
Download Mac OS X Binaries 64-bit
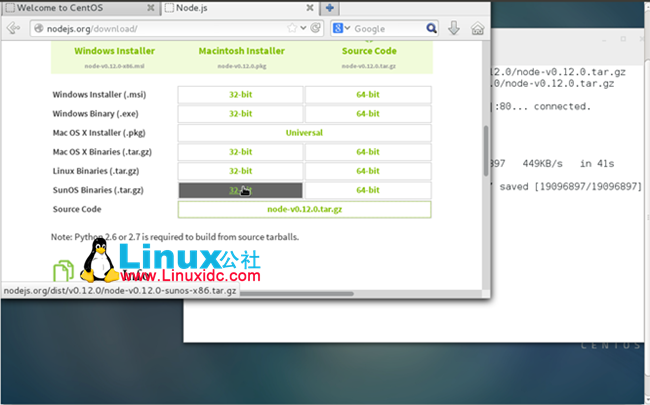(368, 152)
